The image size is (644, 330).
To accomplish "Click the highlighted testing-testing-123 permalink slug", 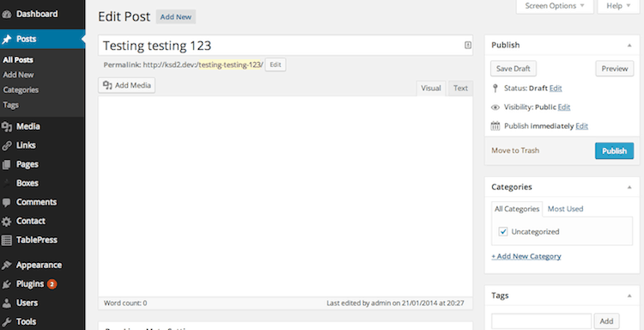I will 229,65.
